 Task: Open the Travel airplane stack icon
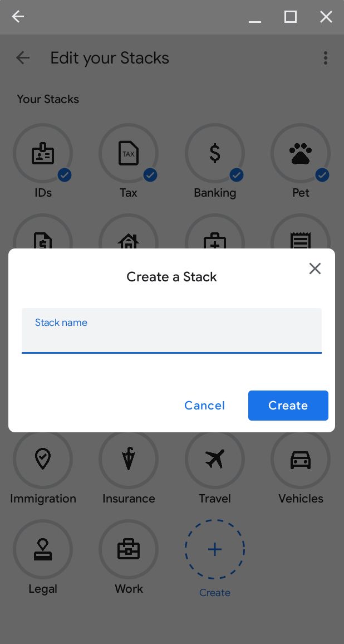click(215, 459)
